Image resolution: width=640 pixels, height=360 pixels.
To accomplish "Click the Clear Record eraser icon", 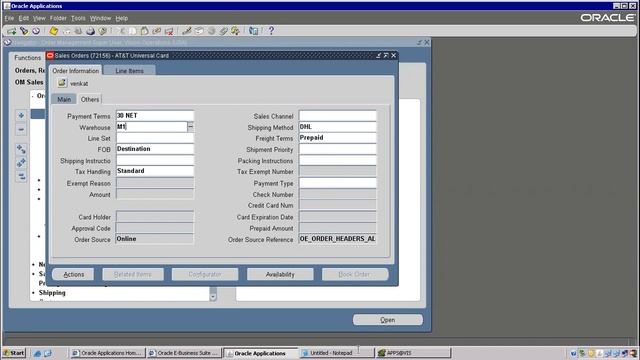I will [156, 31].
